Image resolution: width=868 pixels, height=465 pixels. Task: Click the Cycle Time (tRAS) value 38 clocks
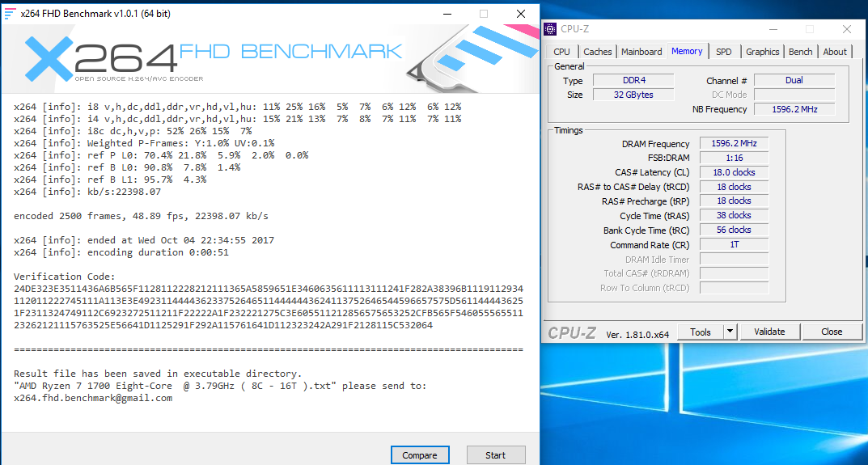pos(734,215)
